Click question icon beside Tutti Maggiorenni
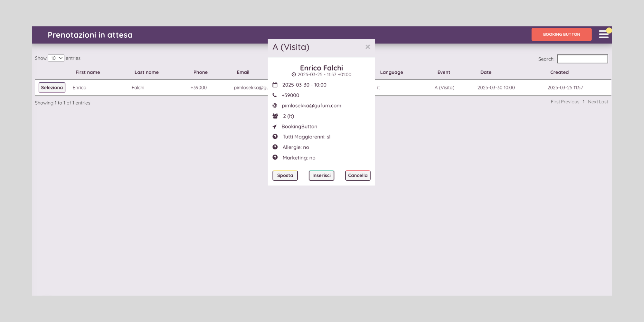Image resolution: width=644 pixels, height=322 pixels. point(275,137)
